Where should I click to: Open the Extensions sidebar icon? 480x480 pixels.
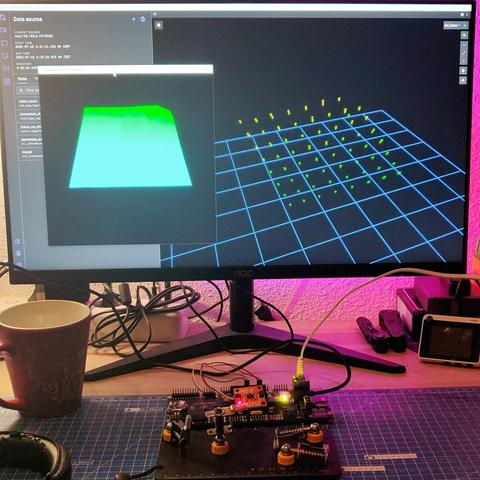click(x=7, y=82)
